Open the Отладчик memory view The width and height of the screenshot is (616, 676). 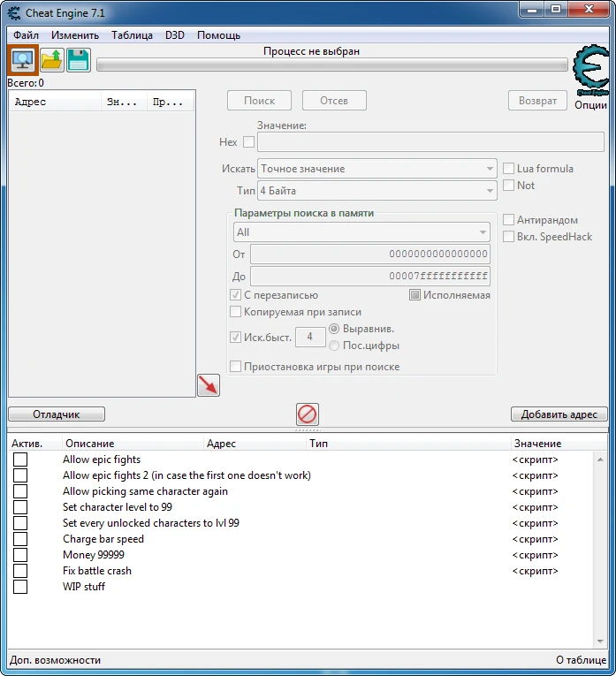(x=57, y=414)
